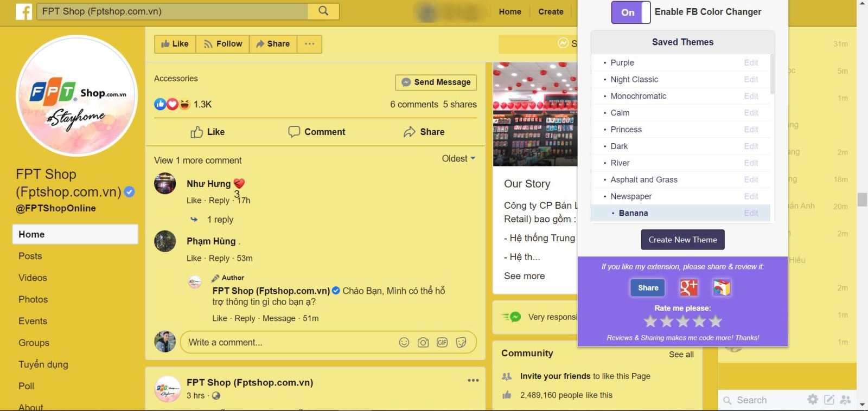Rate the extension with the fifth star
Screen dimensions: 868x411
(x=716, y=322)
